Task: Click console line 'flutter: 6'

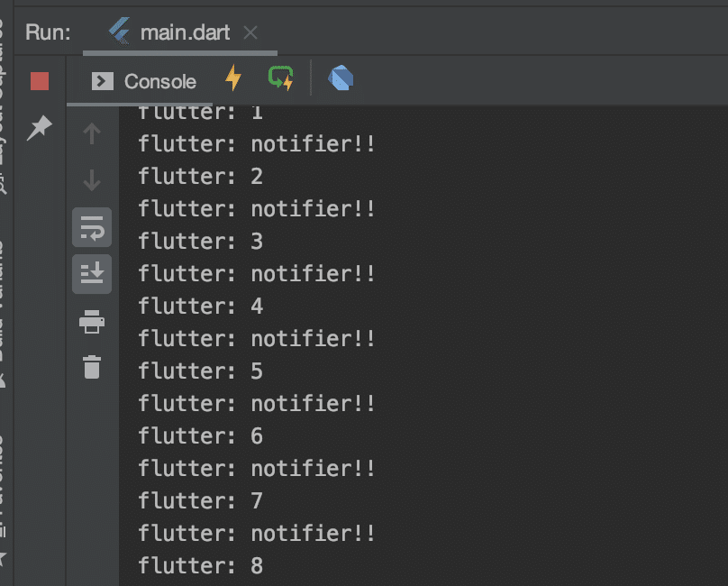Action: [x=201, y=436]
